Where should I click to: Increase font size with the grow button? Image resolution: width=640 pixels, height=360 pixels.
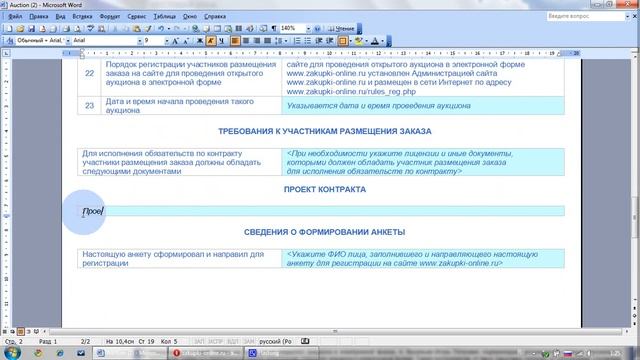[x=175, y=40]
